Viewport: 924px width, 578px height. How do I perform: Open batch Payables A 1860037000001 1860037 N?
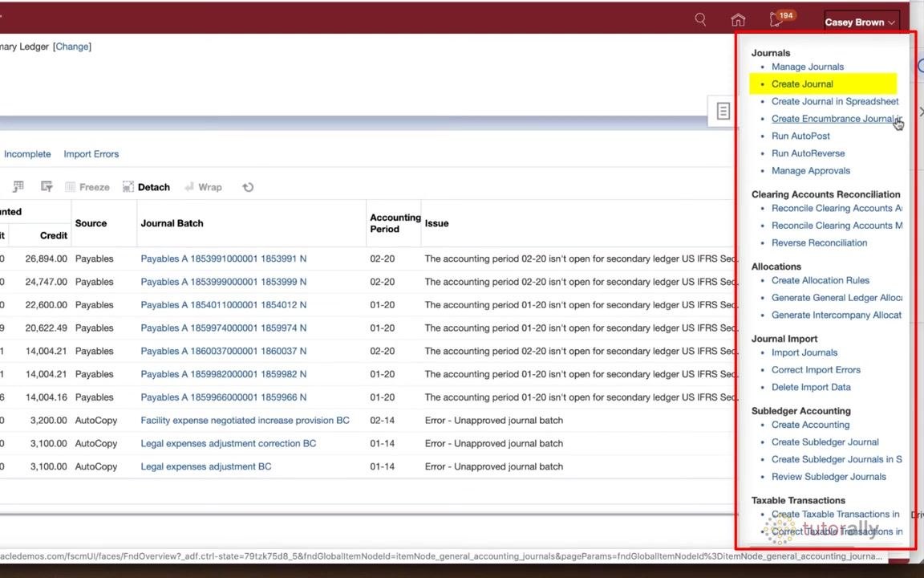click(223, 351)
